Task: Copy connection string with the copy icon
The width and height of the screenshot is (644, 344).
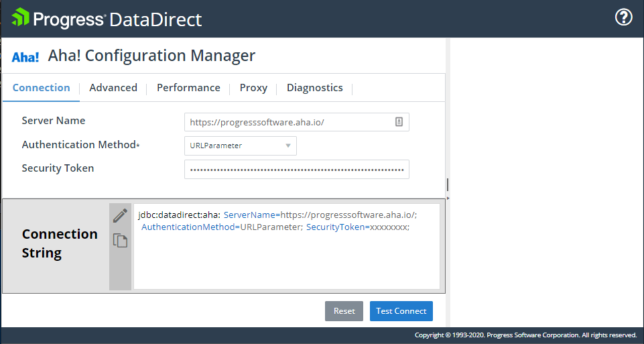Action: (x=120, y=240)
